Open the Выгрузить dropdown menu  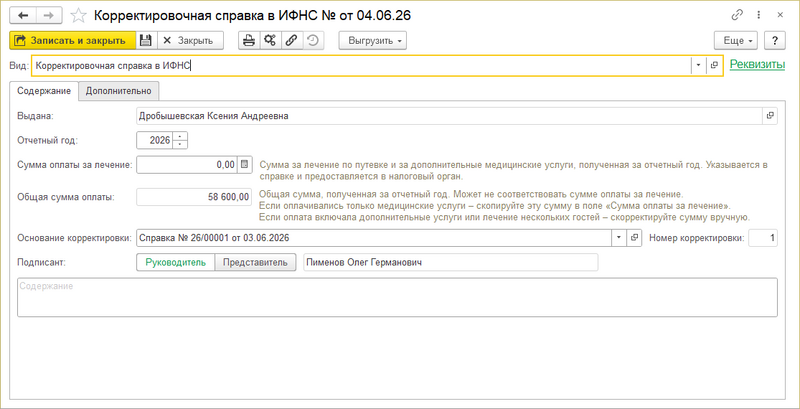click(372, 40)
